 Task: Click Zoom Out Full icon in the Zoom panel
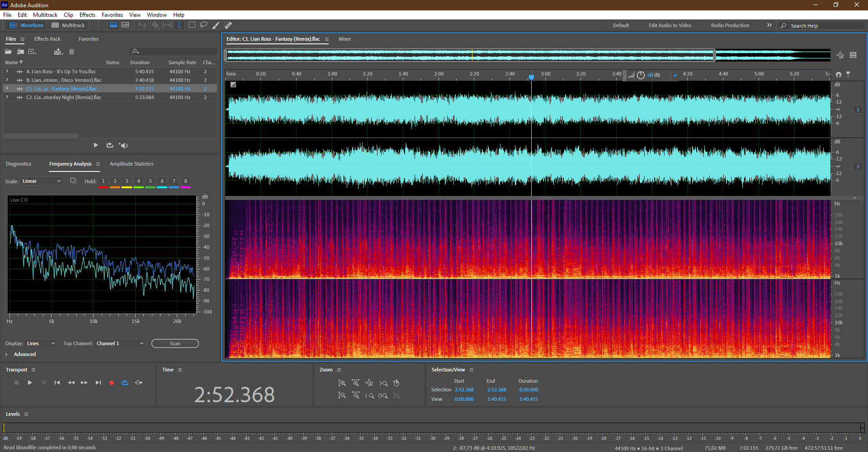369,383
